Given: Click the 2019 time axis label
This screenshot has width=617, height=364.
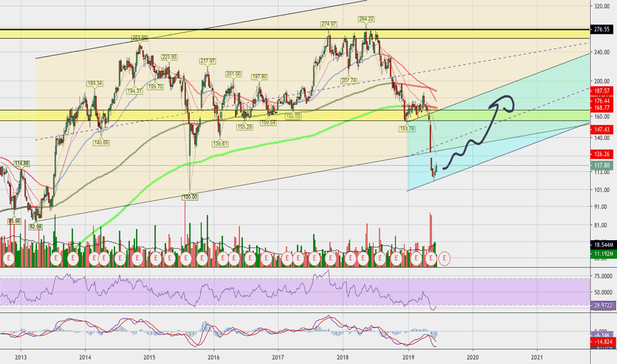Looking at the screenshot, I should [x=408, y=357].
